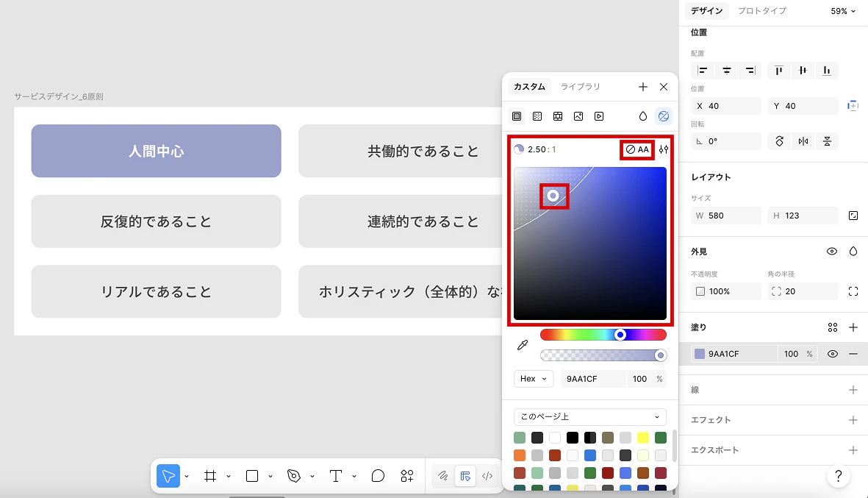
Task: Flip vertical icon
Action: pos(827,141)
